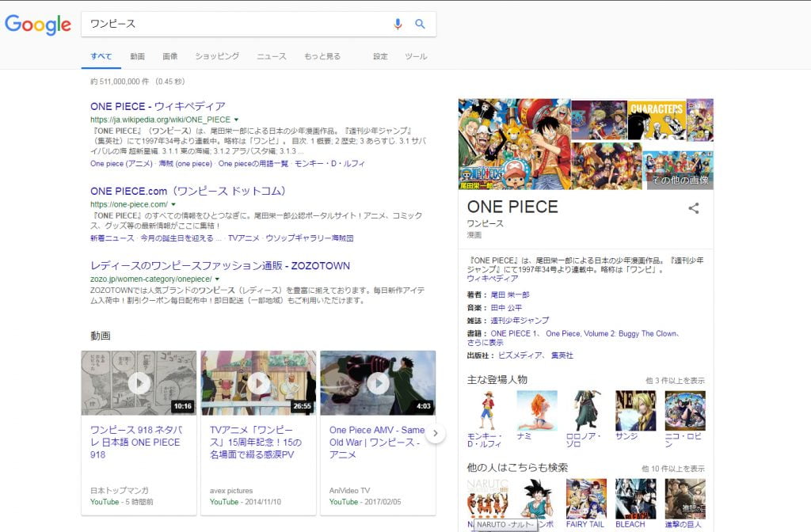Click the Google logo
The image size is (811, 532).
38,25
